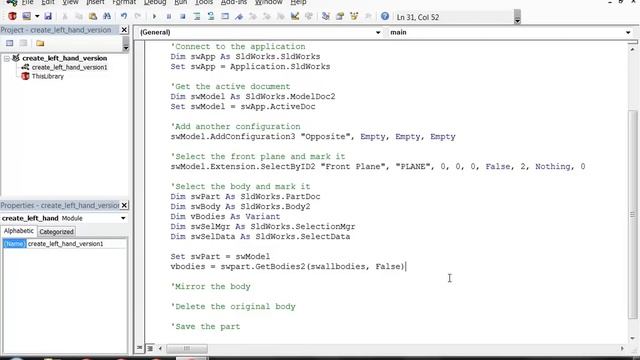Click the Step Into icon
The height and width of the screenshot is (360, 640).
pyautogui.click(x=197, y=16)
